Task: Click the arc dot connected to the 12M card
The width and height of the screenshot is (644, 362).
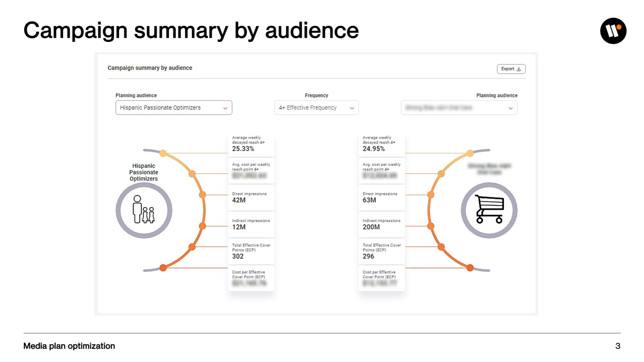Action: (x=202, y=226)
